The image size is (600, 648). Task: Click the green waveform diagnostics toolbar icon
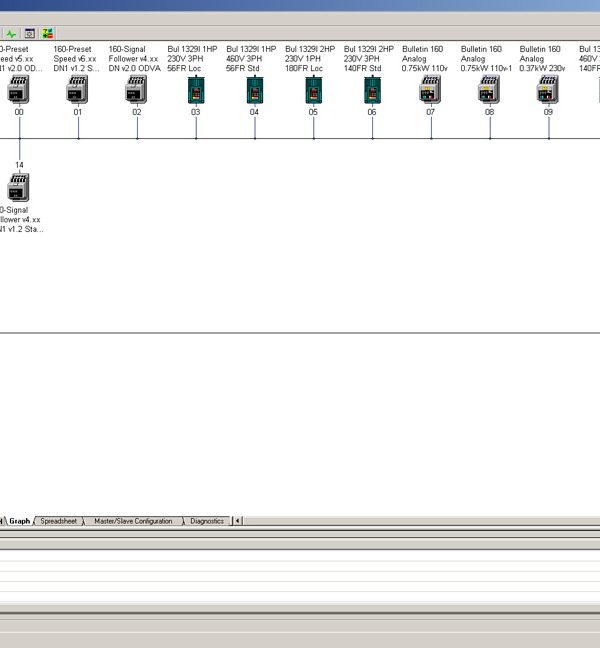(11, 33)
